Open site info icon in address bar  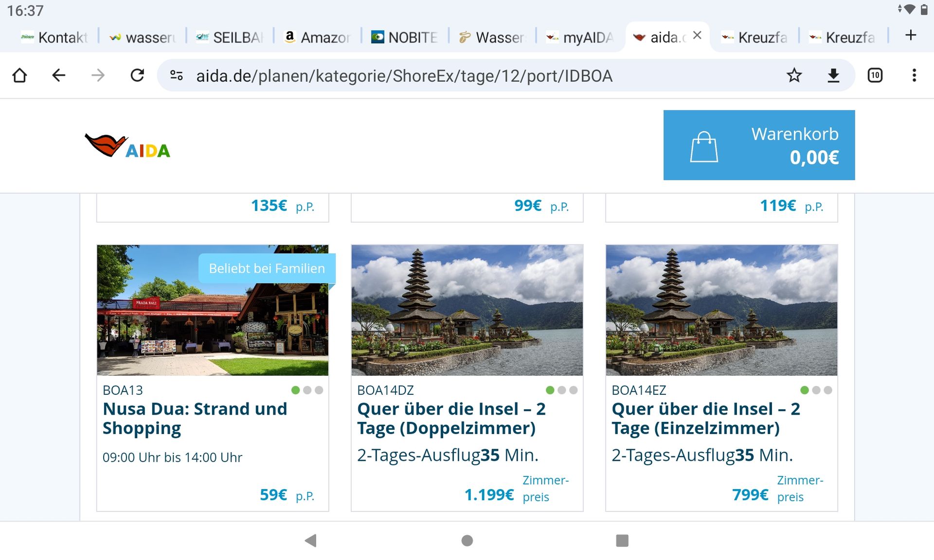click(176, 75)
